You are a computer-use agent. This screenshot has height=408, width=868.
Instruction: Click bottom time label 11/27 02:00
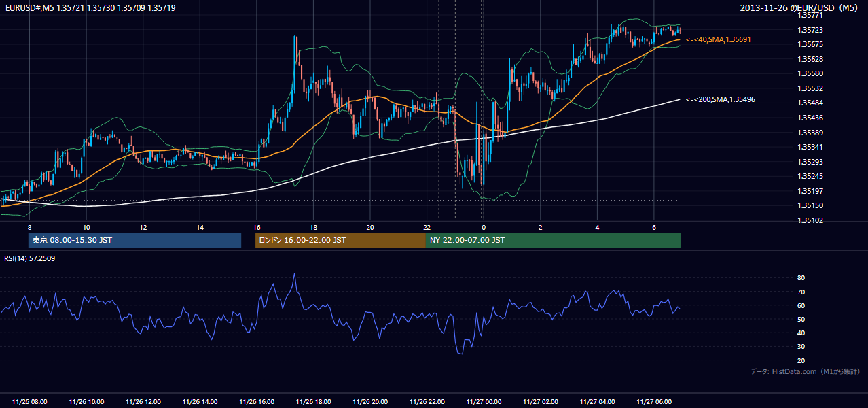(540, 402)
